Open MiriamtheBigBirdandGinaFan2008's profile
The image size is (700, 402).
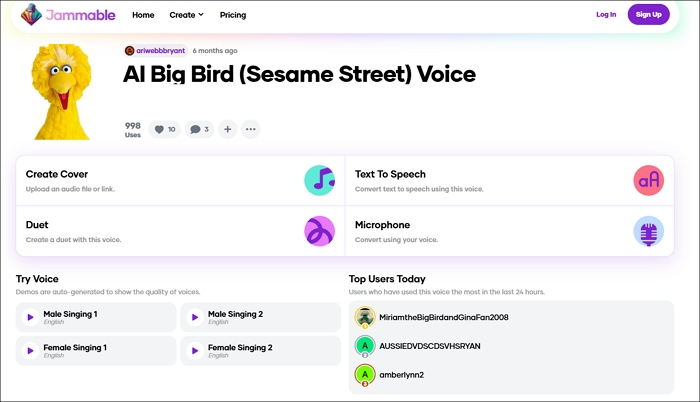(444, 317)
